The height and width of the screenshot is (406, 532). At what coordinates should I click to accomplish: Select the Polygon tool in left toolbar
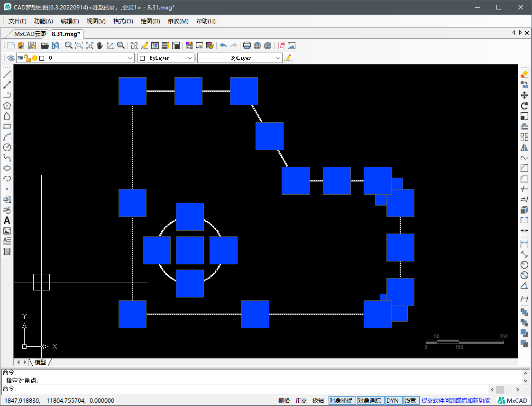click(7, 106)
